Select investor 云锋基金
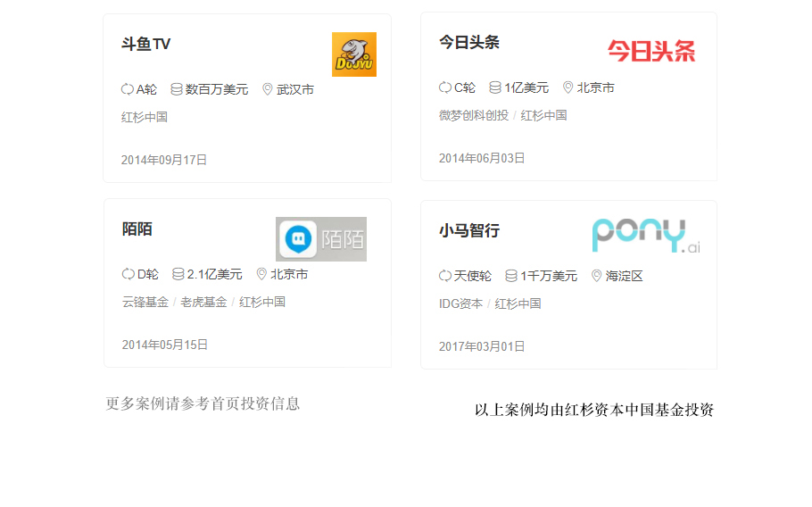The height and width of the screenshot is (507, 812). (x=145, y=302)
